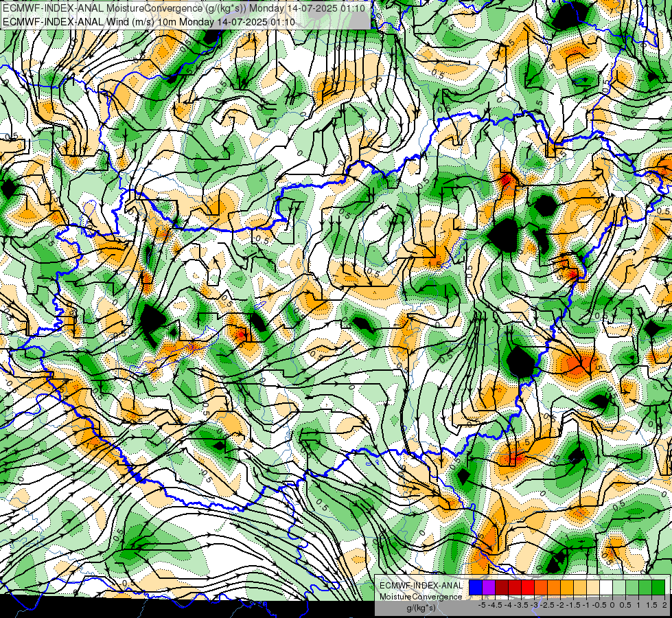672x618 pixels.
Task: Choose the orange swatch between -2.5 and -2
Action: (x=554, y=587)
